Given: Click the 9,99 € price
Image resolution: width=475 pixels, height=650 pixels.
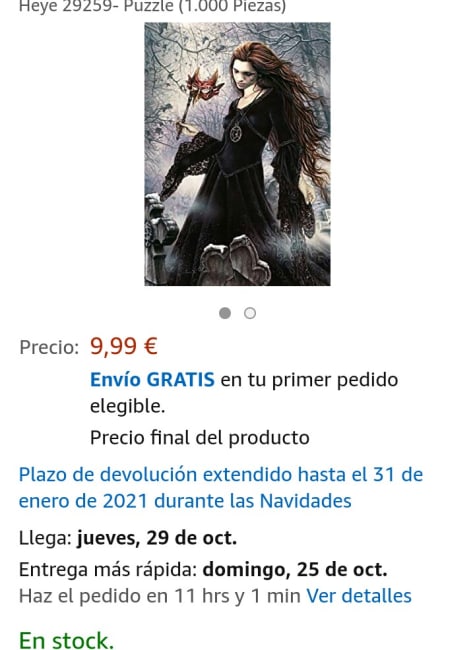Looking at the screenshot, I should (124, 346).
